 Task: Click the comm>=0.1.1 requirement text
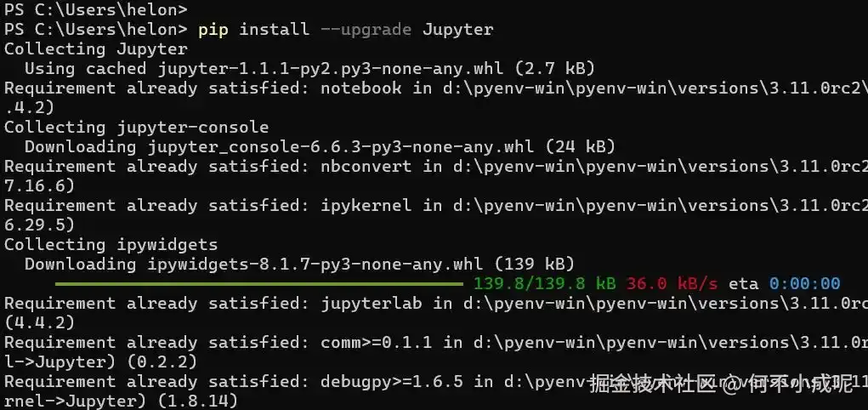(x=377, y=343)
